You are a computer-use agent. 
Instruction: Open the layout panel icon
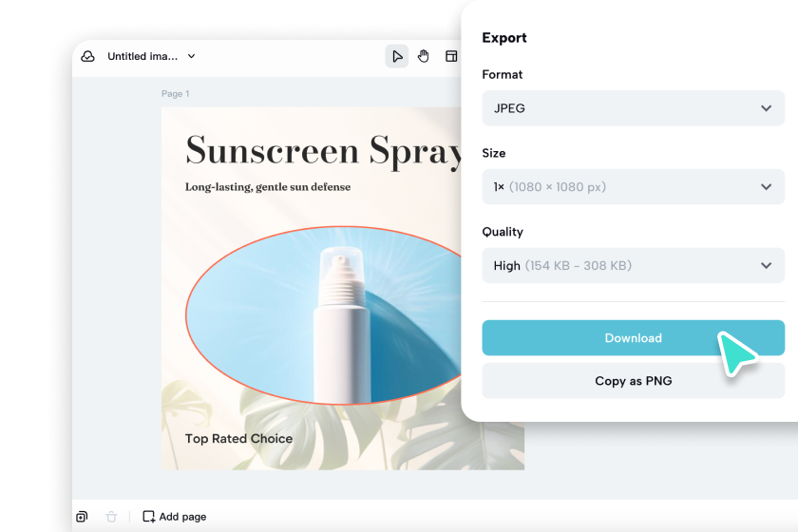pos(451,56)
